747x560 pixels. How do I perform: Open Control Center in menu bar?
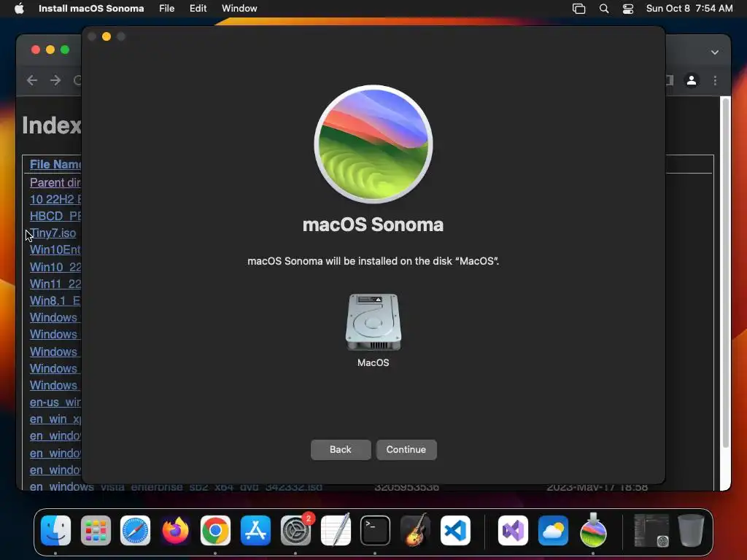coord(628,8)
